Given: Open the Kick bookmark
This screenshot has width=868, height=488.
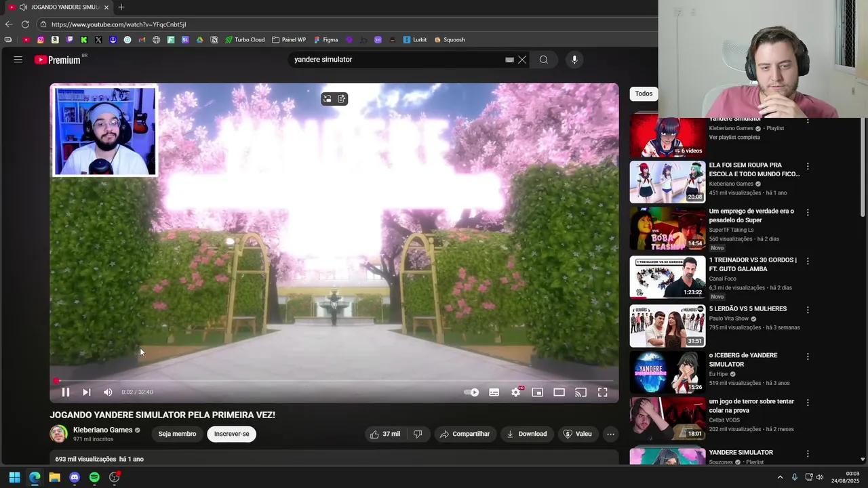Looking at the screenshot, I should pos(84,40).
